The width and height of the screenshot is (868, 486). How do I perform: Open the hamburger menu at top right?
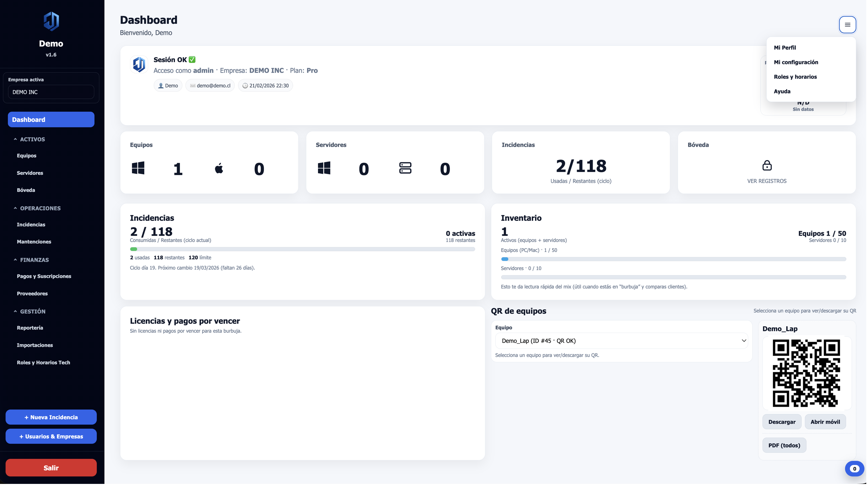click(847, 24)
